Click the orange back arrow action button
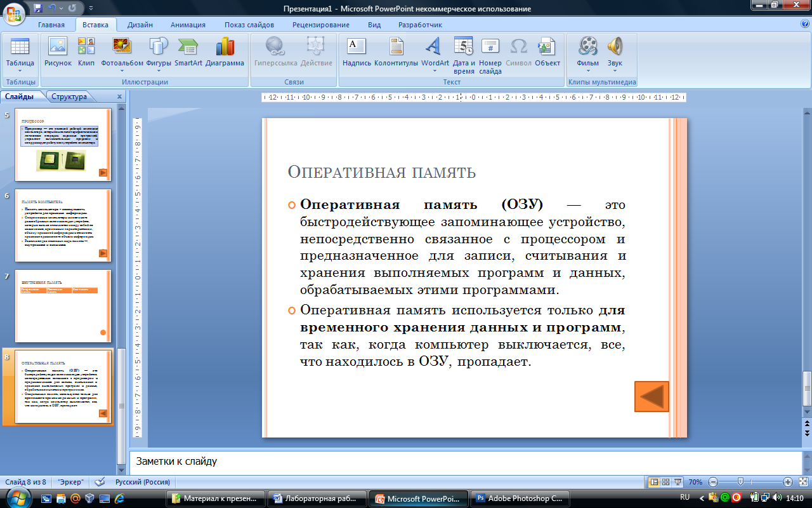 coord(652,396)
